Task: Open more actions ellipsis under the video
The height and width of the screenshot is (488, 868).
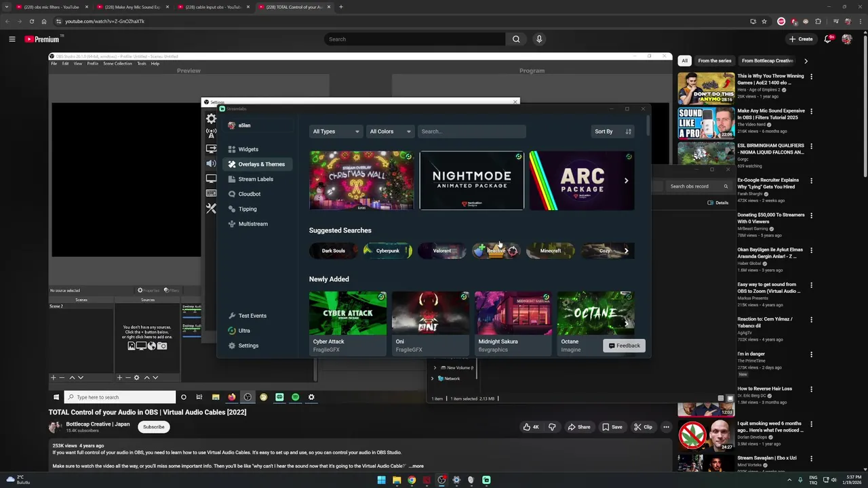Action: click(667, 427)
